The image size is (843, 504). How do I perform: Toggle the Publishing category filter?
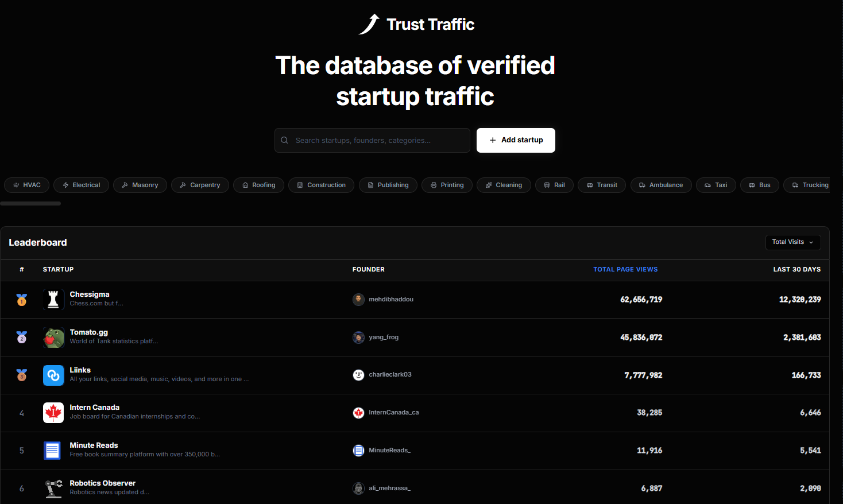tap(388, 185)
